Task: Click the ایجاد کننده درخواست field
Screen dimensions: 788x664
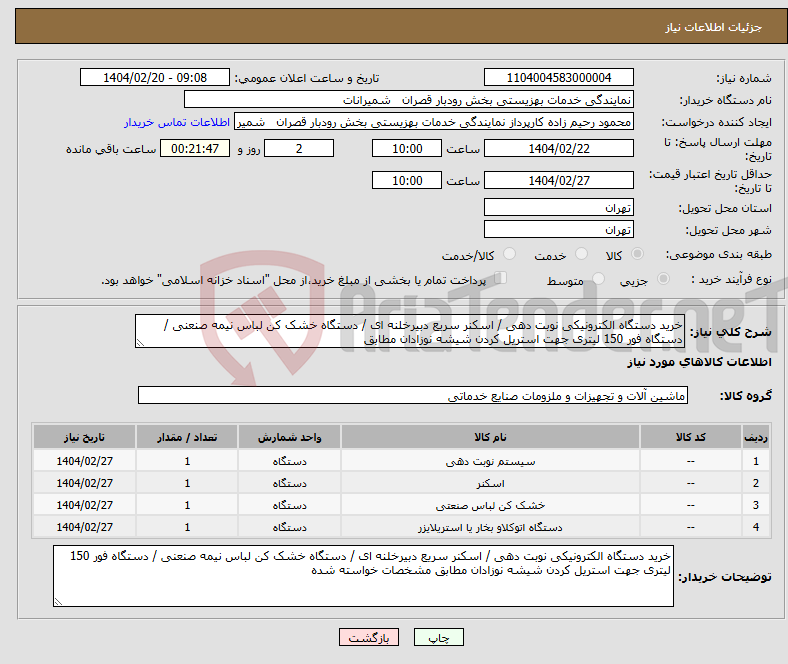Action: [434, 122]
